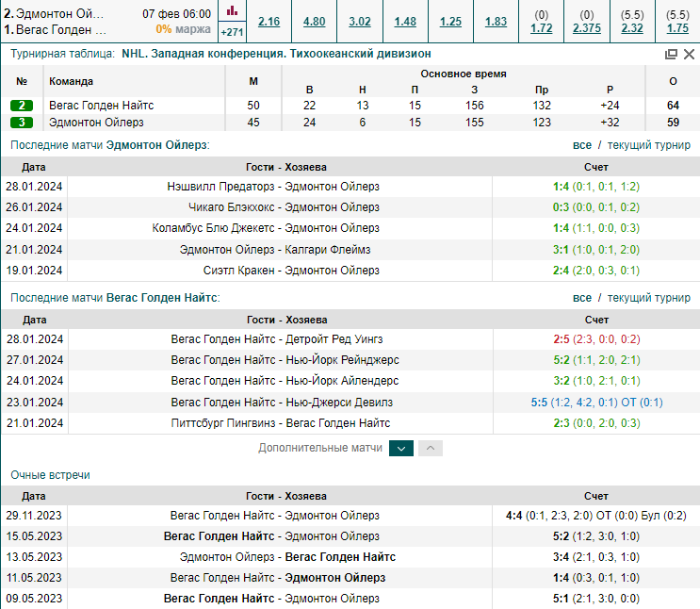
Task: Click Vegas points value 64
Action: tap(673, 106)
